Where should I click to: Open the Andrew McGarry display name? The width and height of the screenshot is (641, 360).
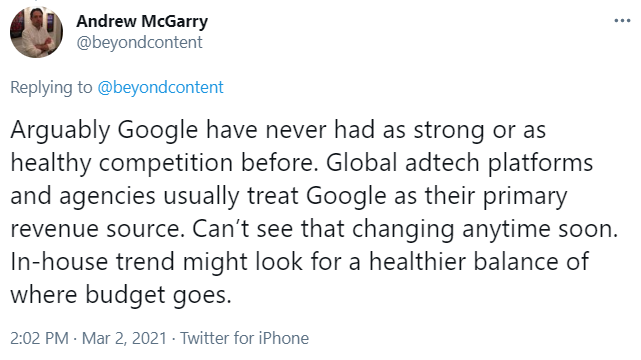pyautogui.click(x=142, y=21)
